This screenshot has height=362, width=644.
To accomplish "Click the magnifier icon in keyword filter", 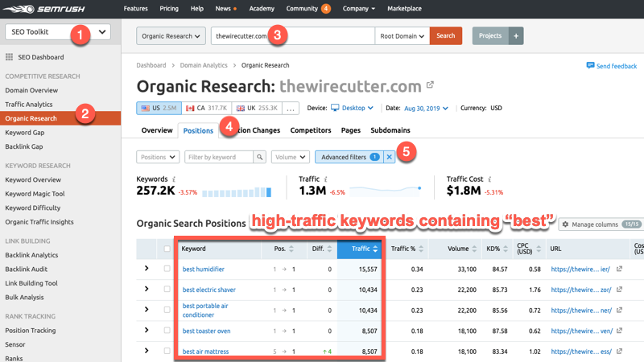I will coord(259,158).
